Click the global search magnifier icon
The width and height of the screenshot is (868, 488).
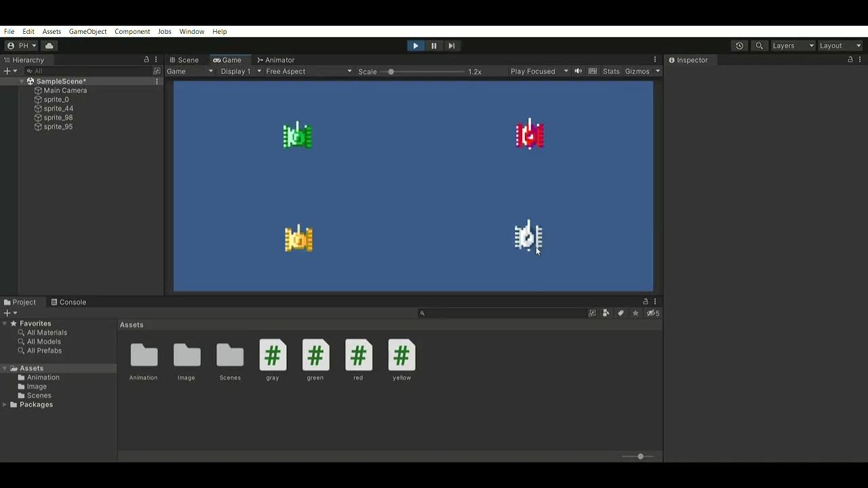(x=759, y=45)
